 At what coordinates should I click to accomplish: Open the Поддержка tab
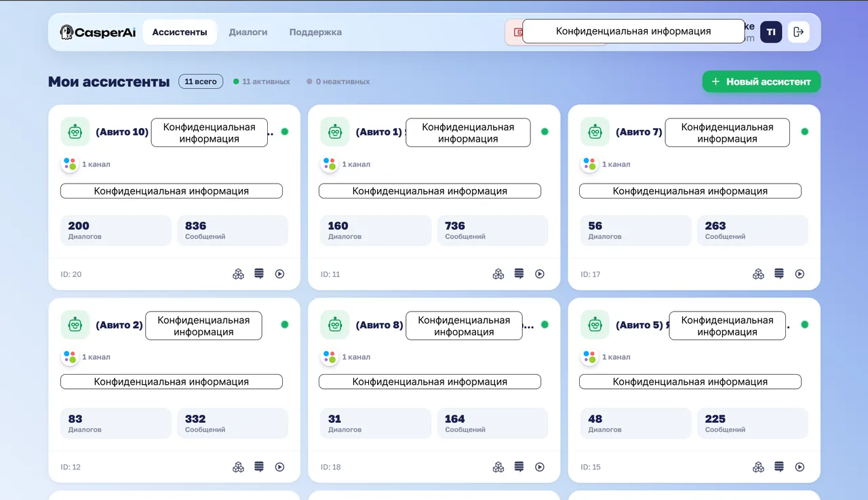tap(315, 32)
